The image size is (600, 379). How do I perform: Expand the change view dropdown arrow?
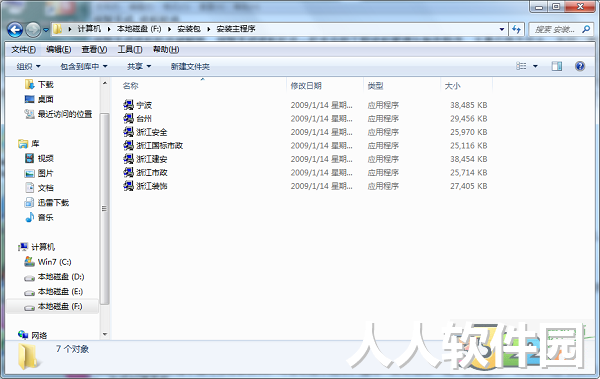click(535, 66)
